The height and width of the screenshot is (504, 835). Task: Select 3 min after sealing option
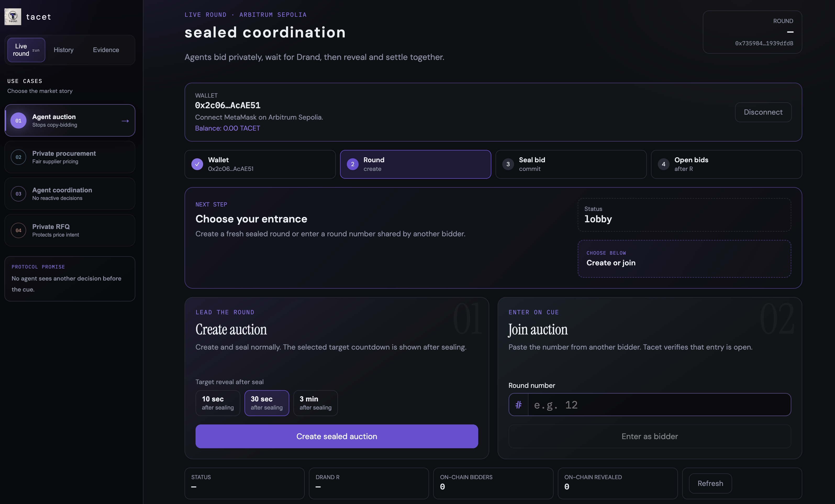point(315,403)
